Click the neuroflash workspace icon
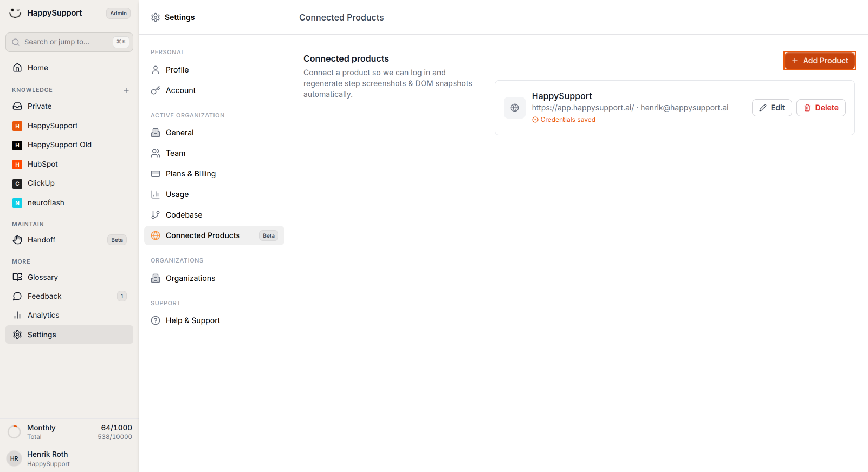 tap(17, 203)
